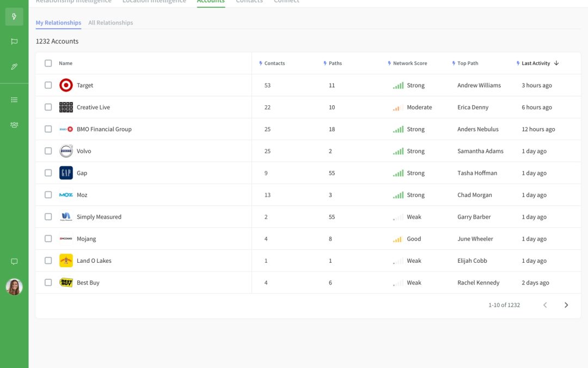Click Volvo's Strong signal bars icon
The width and height of the screenshot is (588, 368).
pos(398,152)
